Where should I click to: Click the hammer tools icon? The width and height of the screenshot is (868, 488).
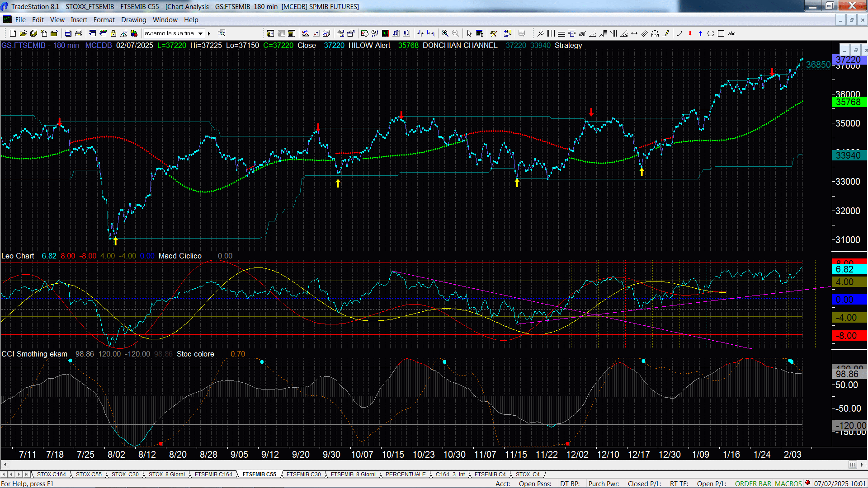[x=493, y=33]
